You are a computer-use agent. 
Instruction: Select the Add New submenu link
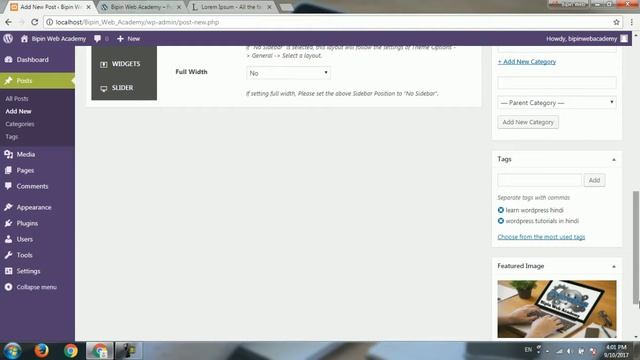point(18,111)
